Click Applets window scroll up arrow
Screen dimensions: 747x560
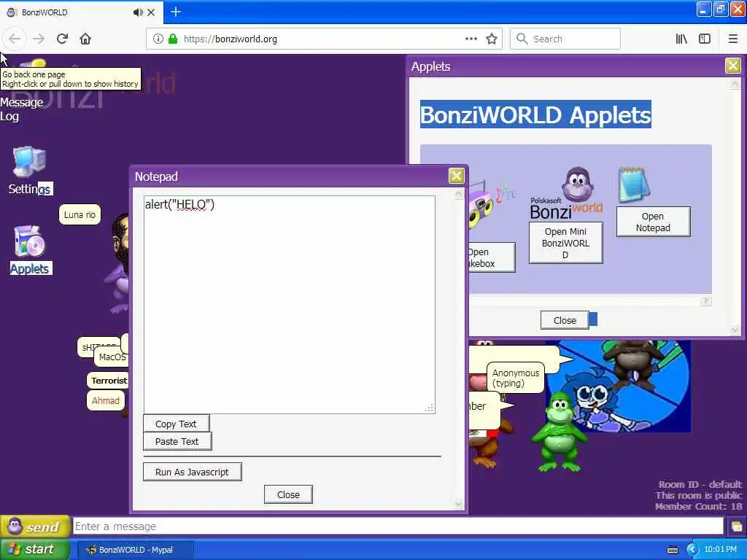(x=735, y=85)
